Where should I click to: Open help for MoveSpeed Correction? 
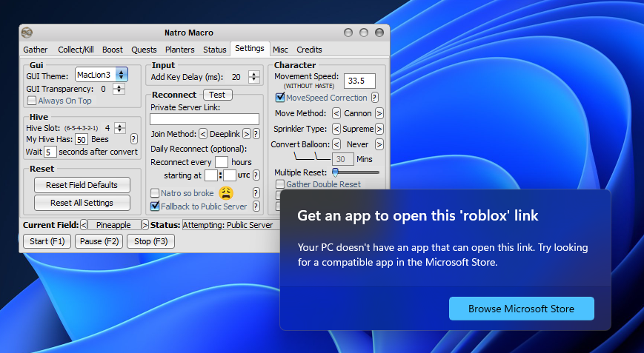(x=374, y=98)
